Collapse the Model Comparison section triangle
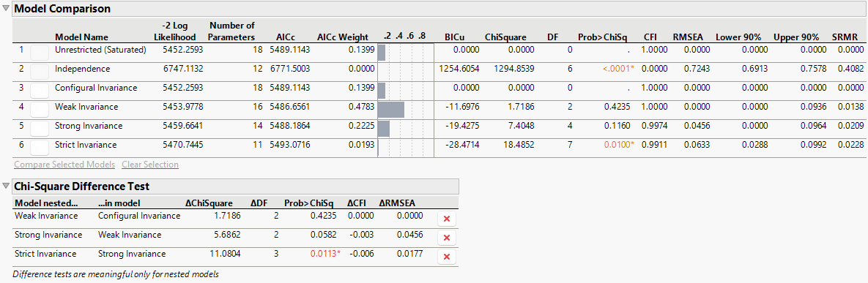868x283 pixels. point(6,8)
